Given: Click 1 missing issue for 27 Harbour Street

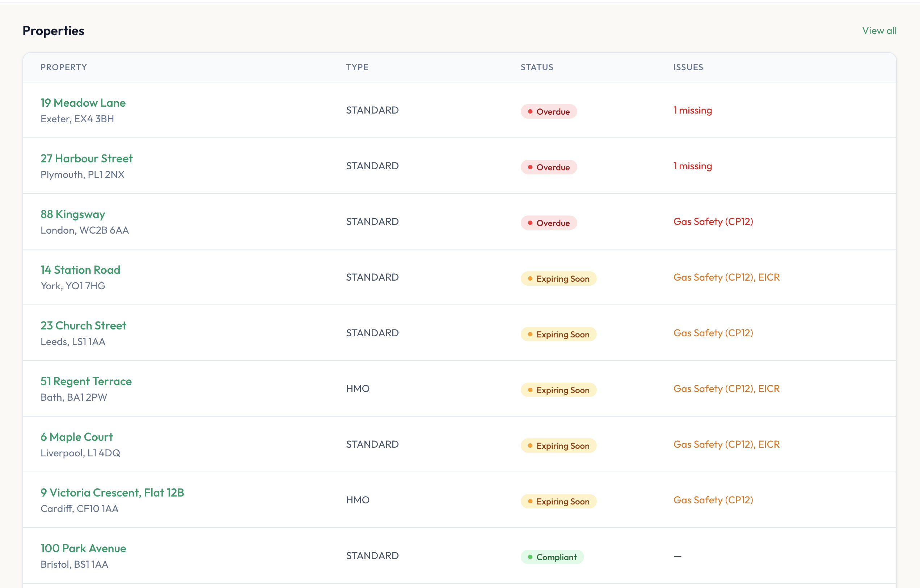Looking at the screenshot, I should tap(692, 166).
